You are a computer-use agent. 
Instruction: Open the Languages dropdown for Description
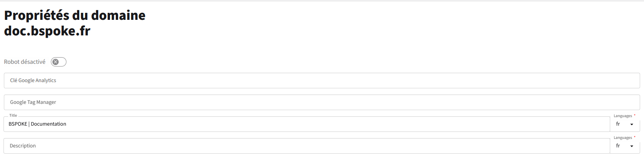point(625,146)
